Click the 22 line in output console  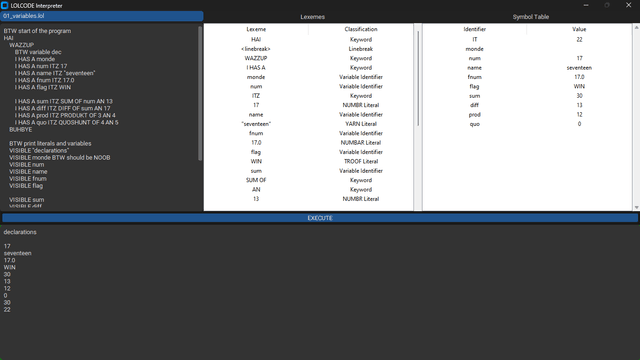tap(7, 310)
